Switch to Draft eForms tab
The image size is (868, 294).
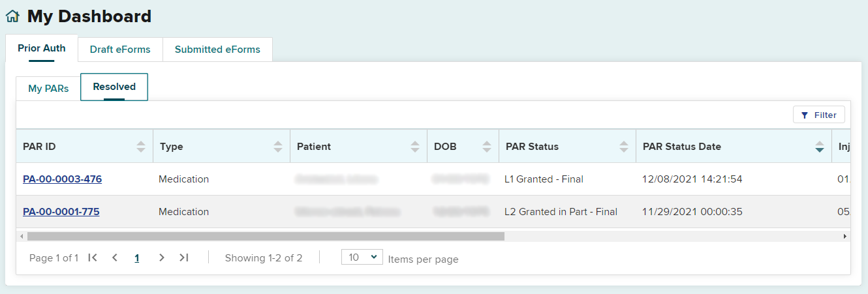tap(120, 50)
